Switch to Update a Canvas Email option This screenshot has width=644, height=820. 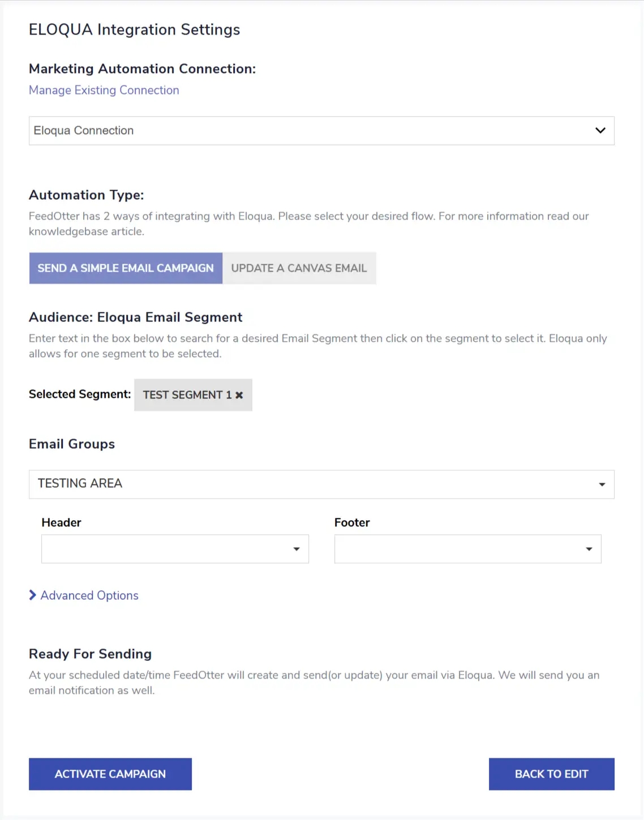tap(299, 268)
